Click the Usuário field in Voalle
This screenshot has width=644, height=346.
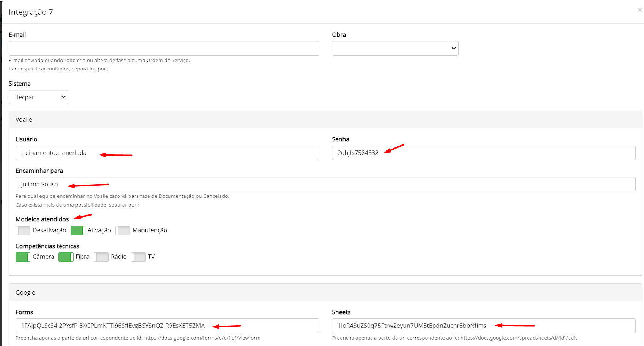pos(167,153)
